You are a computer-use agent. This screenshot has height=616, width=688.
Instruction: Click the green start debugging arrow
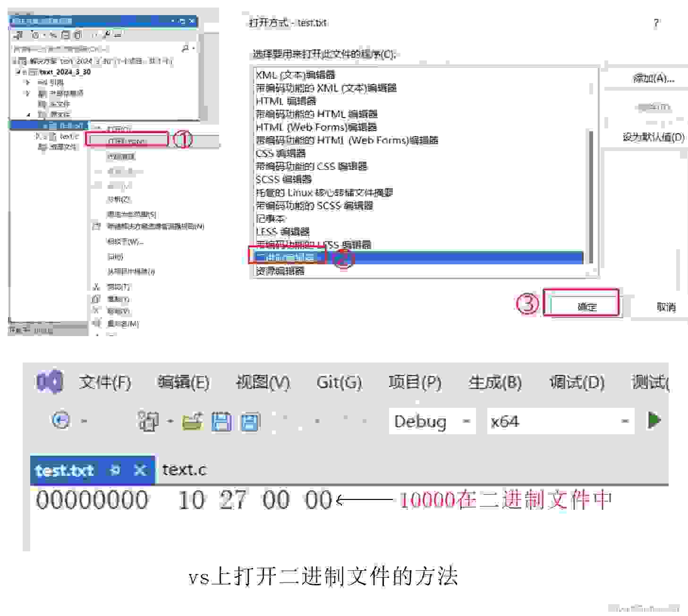[x=654, y=420]
